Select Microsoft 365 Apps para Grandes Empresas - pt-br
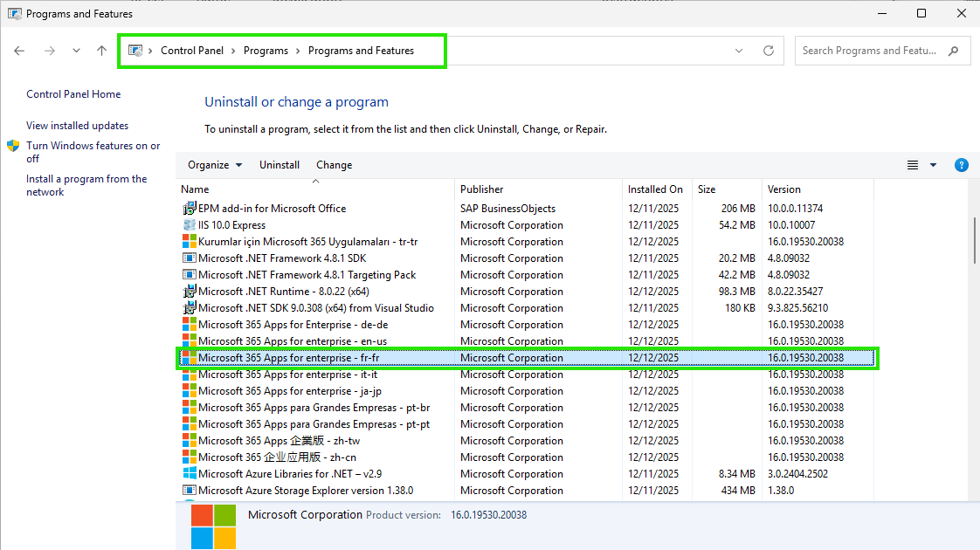The image size is (980, 550). (525, 408)
